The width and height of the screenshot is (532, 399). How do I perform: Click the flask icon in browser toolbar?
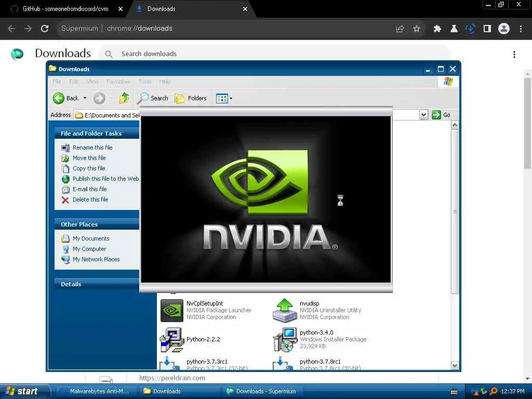coord(454,29)
